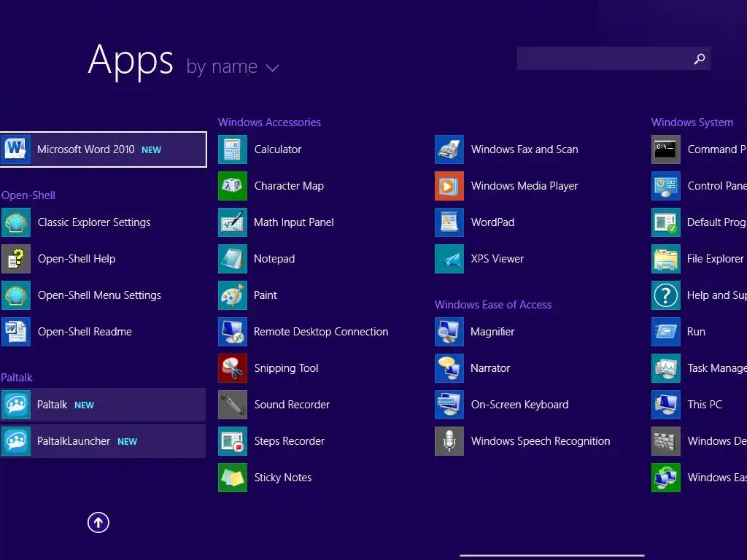Launch the Sticky Notes icon

pyautogui.click(x=233, y=478)
